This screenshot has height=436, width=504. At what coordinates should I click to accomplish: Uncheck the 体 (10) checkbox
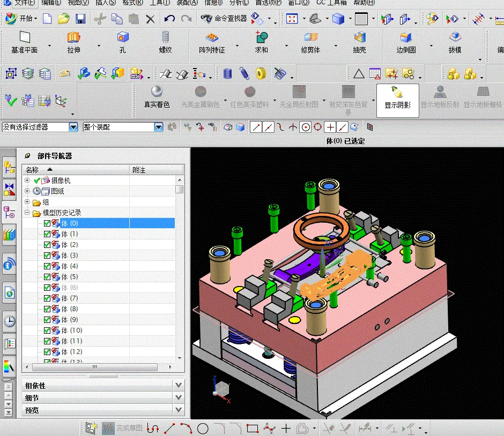[x=47, y=330]
